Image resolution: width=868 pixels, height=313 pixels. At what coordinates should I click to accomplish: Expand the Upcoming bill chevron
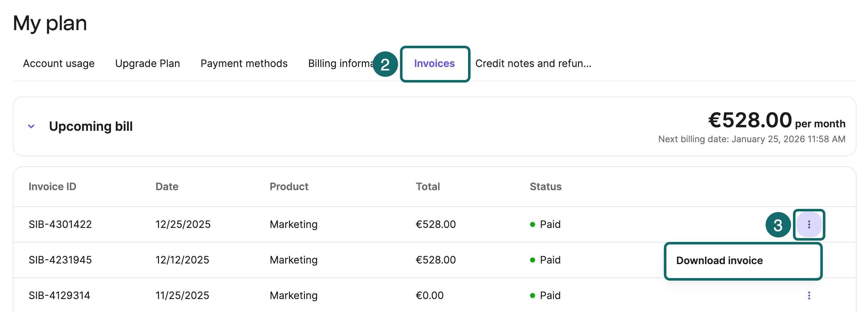point(31,127)
